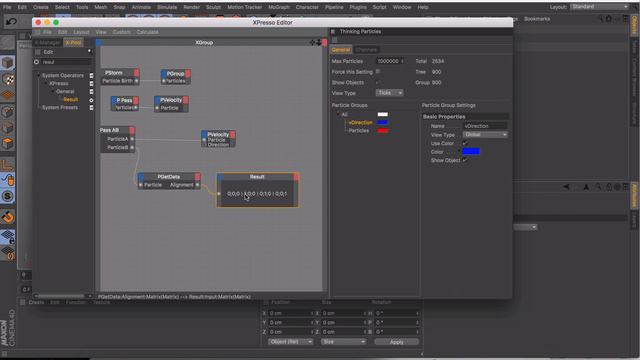Collapse the General tree node in X-Pool
640x360 pixels.
coord(53,91)
